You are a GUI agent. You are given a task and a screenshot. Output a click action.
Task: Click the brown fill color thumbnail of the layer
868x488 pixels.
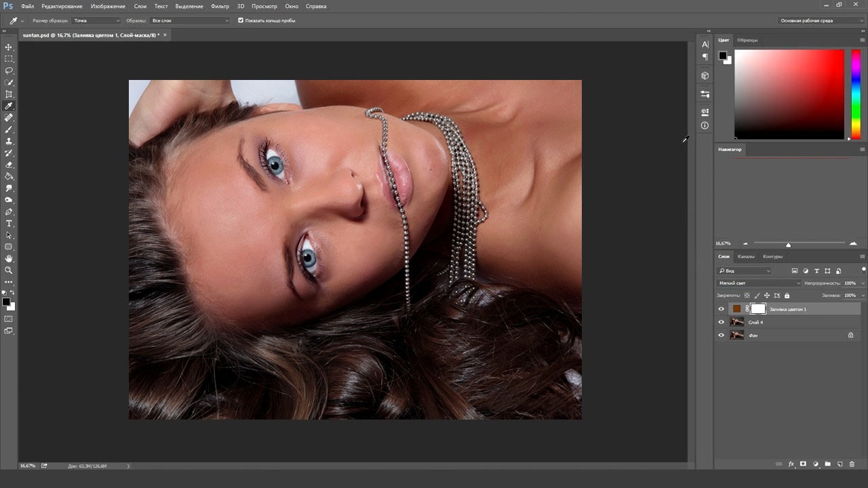(737, 309)
